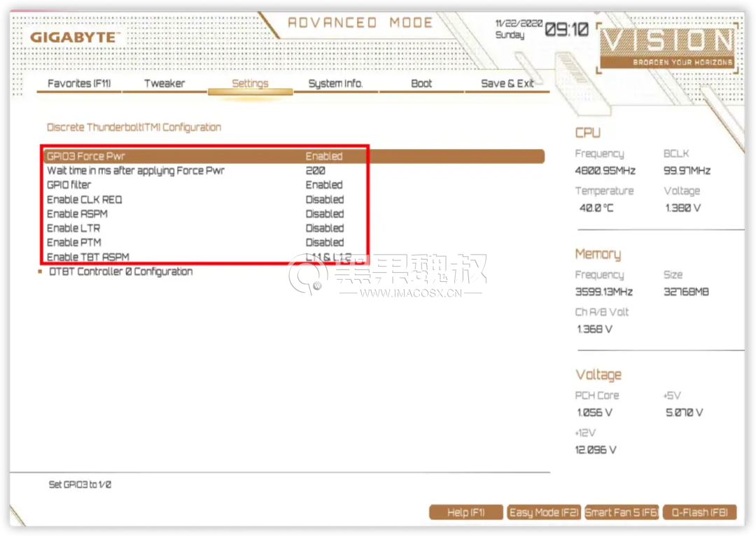This screenshot has height=536, width=756.
Task: Click the CPU temperature 40.0 °C reading
Action: (596, 208)
